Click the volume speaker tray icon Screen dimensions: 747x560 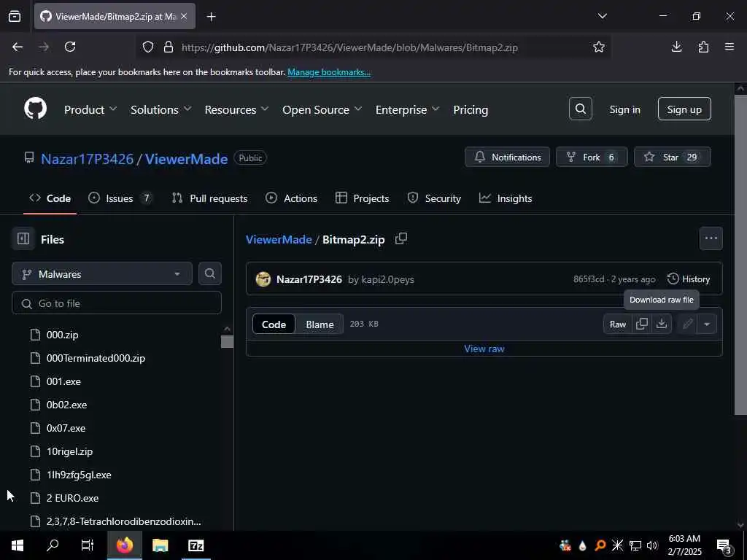[652, 545]
